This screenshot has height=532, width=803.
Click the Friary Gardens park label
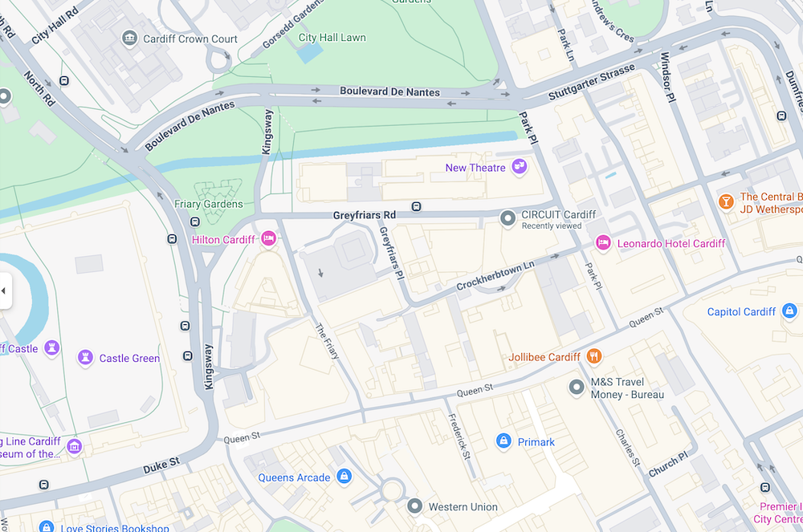[209, 204]
